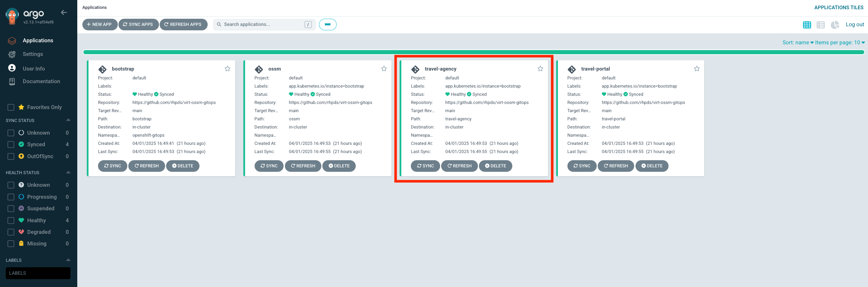Collapse sidebar with the back arrow

click(x=64, y=13)
